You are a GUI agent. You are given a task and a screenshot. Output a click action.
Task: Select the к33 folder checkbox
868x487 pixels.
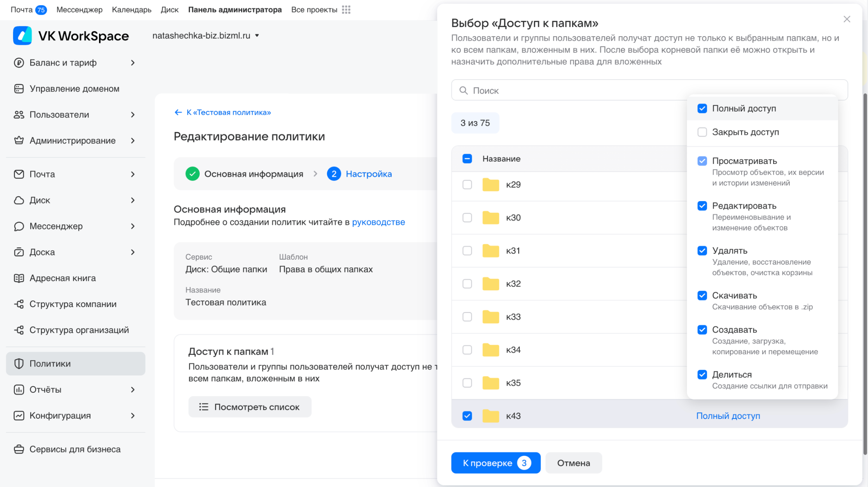pos(467,317)
